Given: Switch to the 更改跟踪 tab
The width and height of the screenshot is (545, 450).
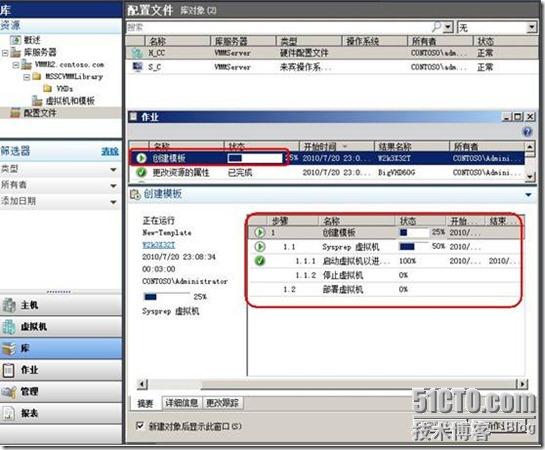Looking at the screenshot, I should click(222, 403).
